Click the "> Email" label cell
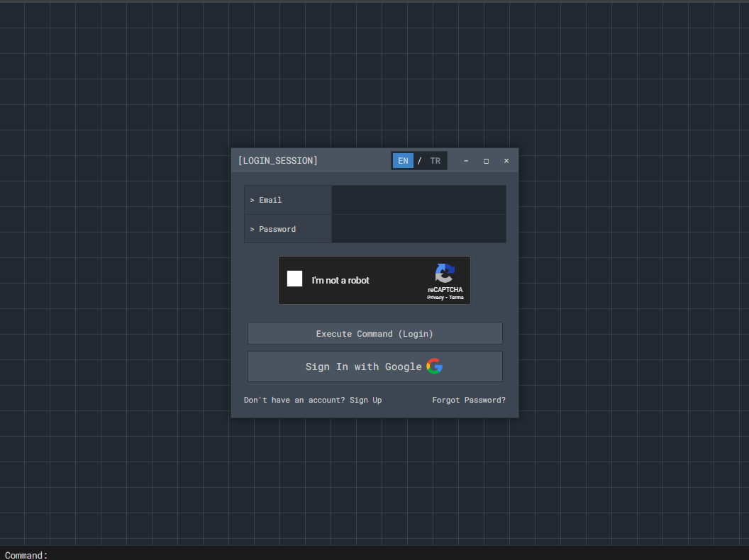The height and width of the screenshot is (560, 749). (287, 199)
